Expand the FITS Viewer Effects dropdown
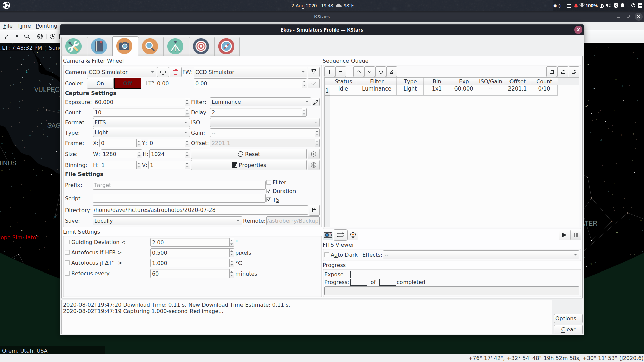644x362 pixels. click(x=481, y=255)
